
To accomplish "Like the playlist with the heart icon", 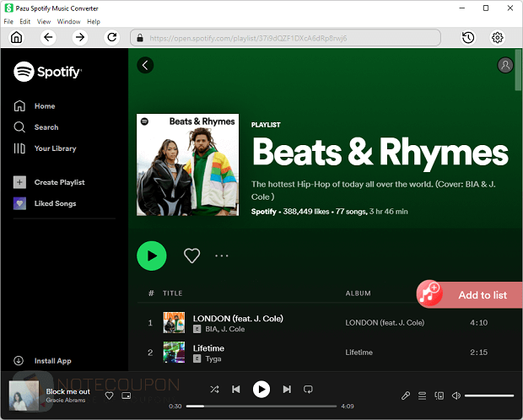I will tap(192, 256).
